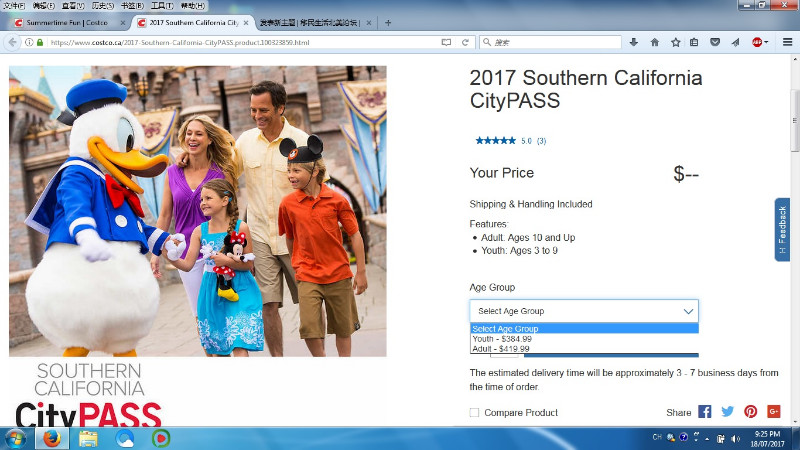Viewport: 800px width, 450px height.
Task: Go to the browser home icon
Action: tap(655, 42)
